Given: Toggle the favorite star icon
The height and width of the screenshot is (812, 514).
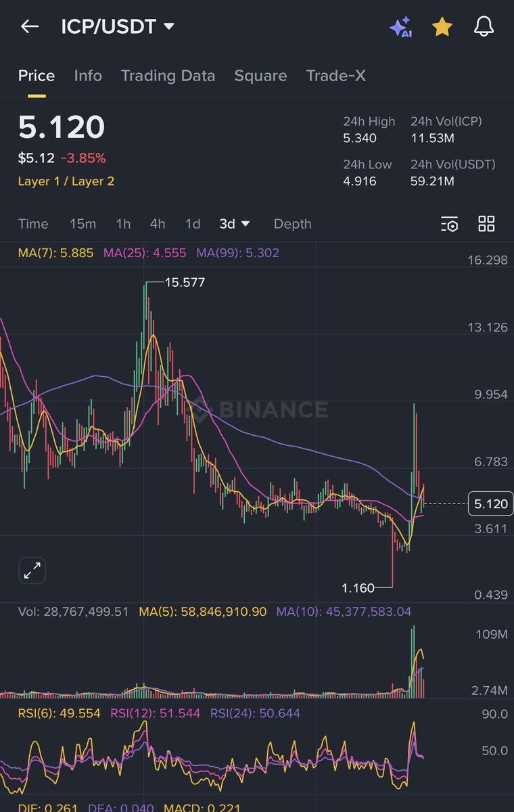Looking at the screenshot, I should [442, 27].
